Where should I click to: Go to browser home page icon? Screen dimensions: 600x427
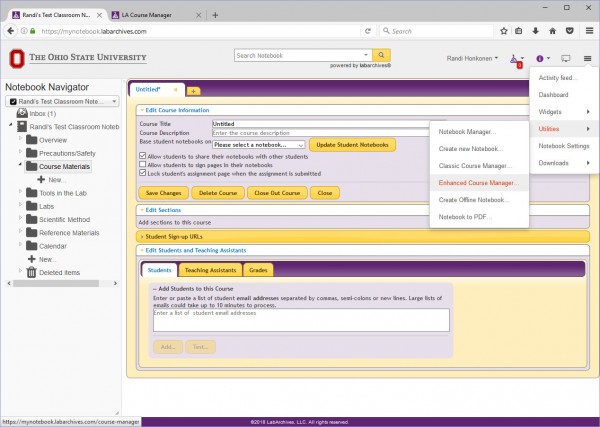coord(552,31)
